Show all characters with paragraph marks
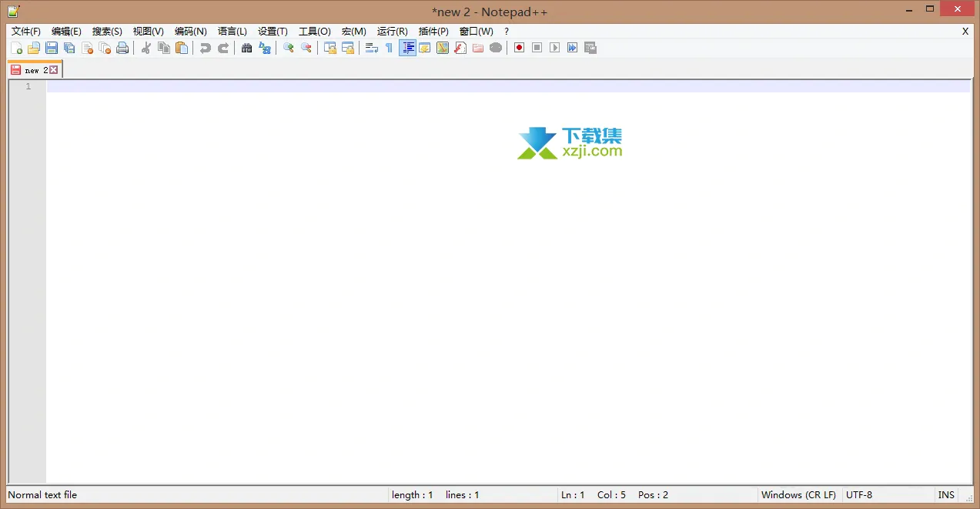Viewport: 980px width, 509px height. (x=388, y=48)
